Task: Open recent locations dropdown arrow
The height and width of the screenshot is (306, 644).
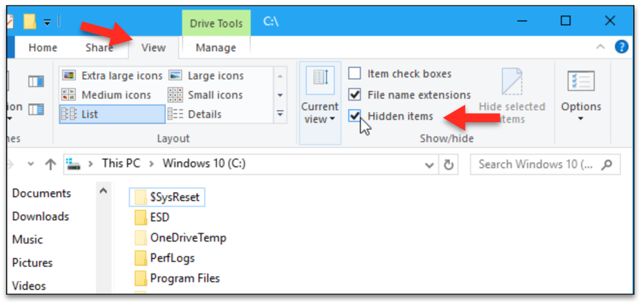Action: point(31,164)
